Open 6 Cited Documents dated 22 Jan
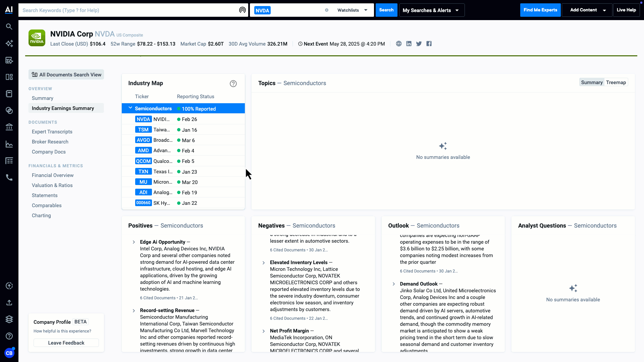Screen dimensions: 644x362 click(299, 318)
